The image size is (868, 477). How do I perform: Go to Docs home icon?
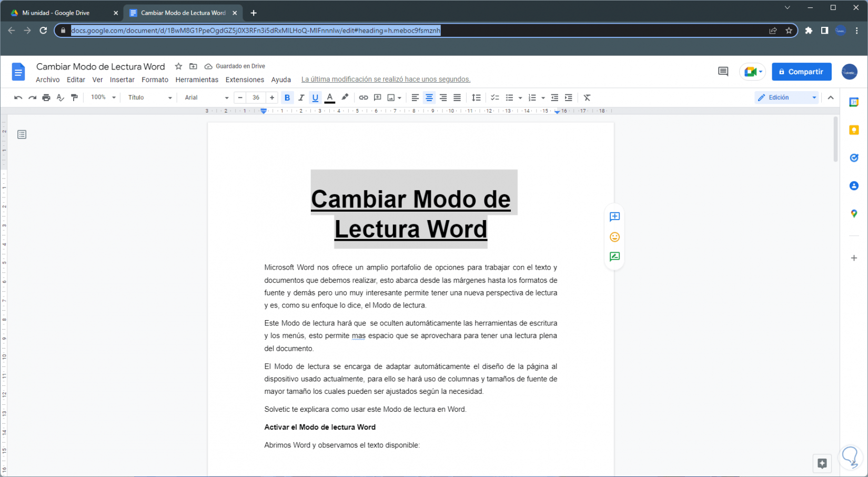click(x=18, y=72)
